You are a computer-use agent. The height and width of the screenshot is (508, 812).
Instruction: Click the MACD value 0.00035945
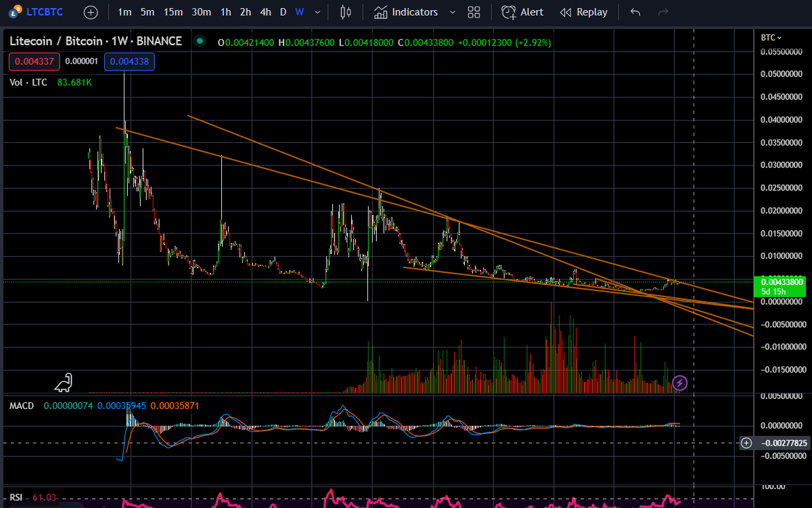121,405
